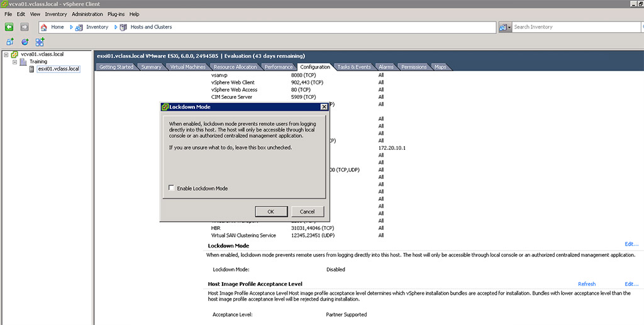This screenshot has height=325, width=644.
Task: Click the search inventory type icon
Action: pos(503,27)
